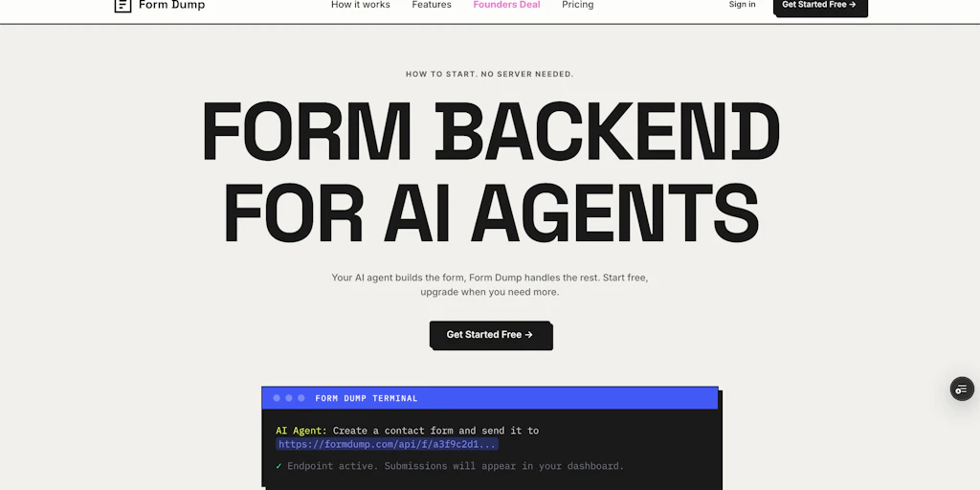Click the FORM DUMP TERMINAL title bar
Screen dimensions: 980x490
(490, 398)
